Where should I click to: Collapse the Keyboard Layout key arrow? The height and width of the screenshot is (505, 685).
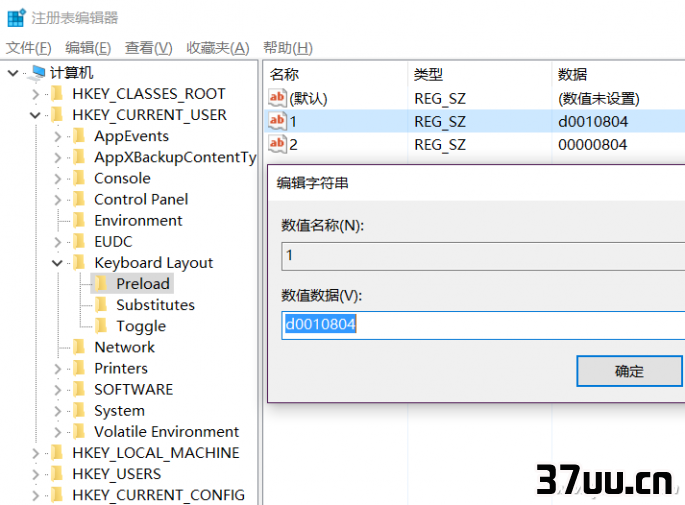pos(57,263)
